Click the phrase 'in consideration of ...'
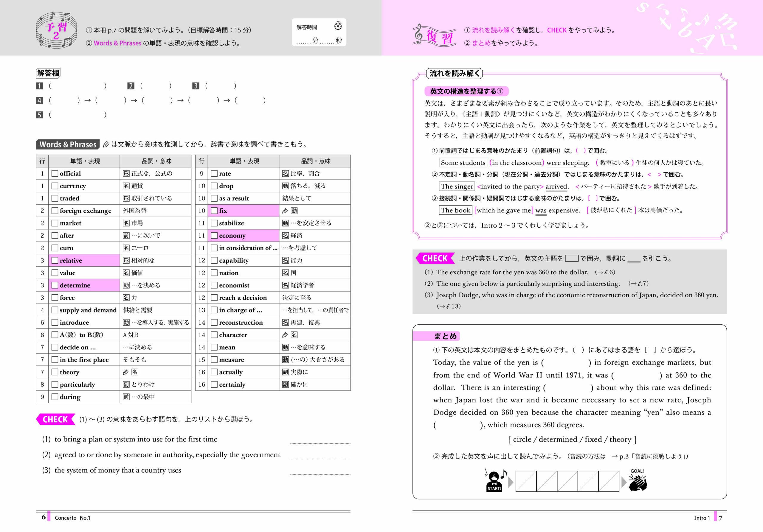 pyautogui.click(x=248, y=248)
